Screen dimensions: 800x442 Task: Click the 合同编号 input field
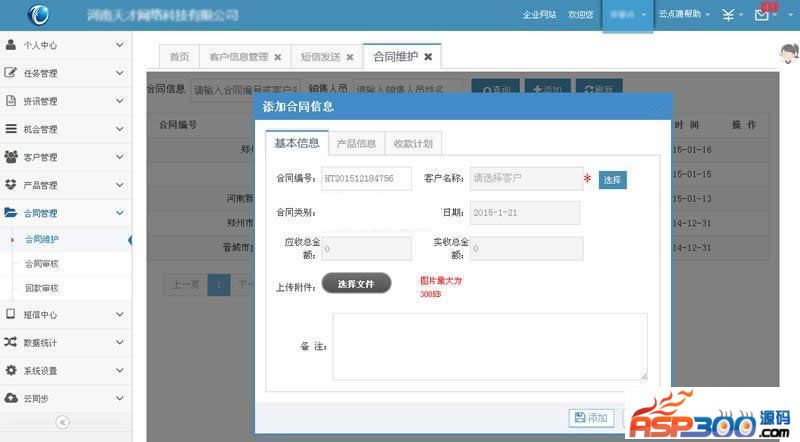tap(366, 179)
